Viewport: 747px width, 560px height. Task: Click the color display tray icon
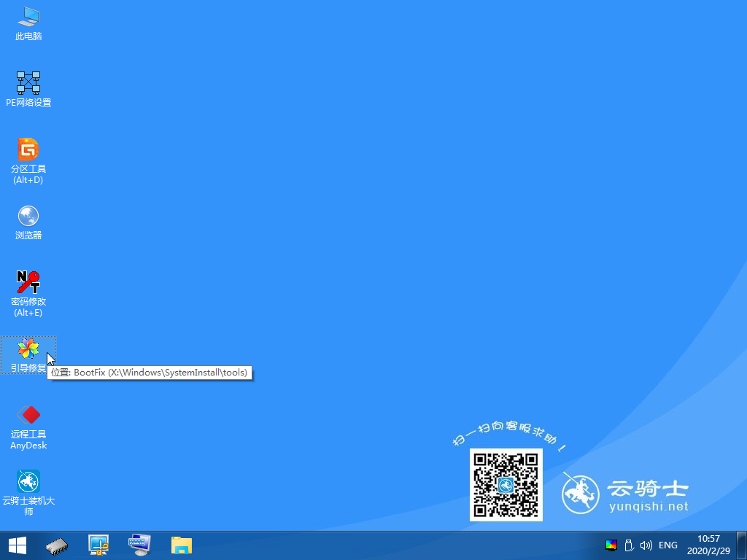(x=611, y=545)
